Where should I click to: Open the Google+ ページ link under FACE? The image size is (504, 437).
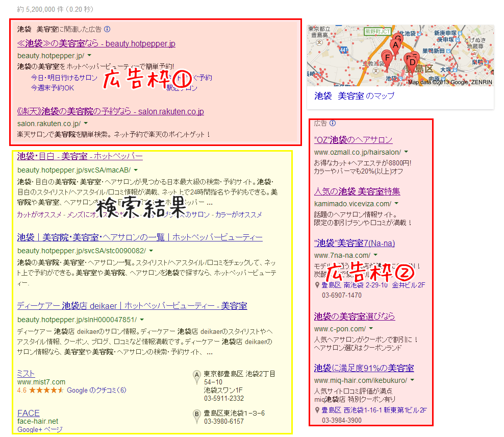pos(40,429)
